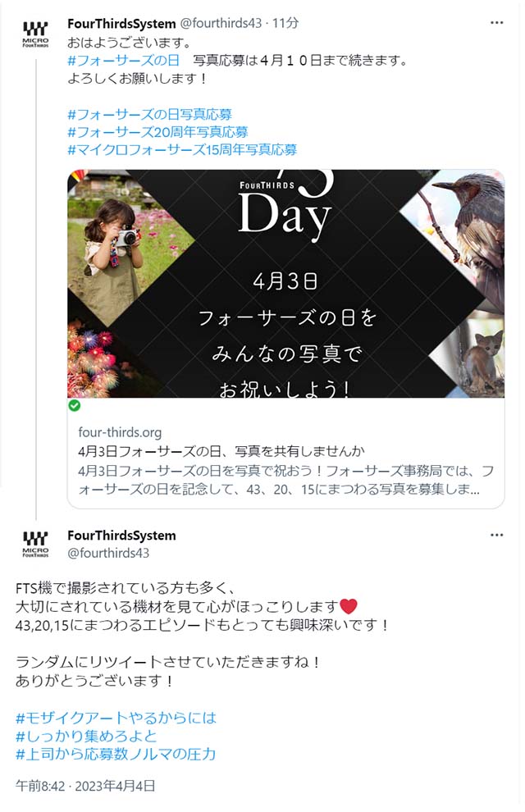Click the red heart emoji in the reply text
Image resolution: width=525 pixels, height=812 pixels.
(x=349, y=606)
